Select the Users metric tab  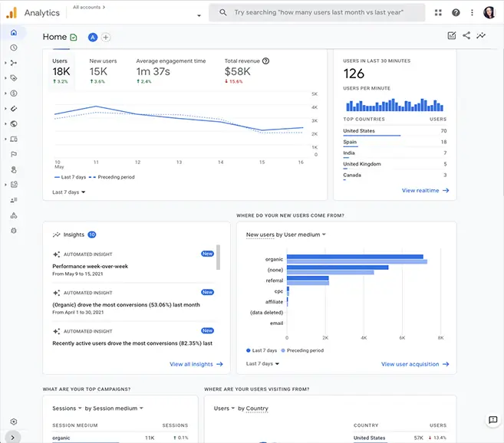(61, 71)
